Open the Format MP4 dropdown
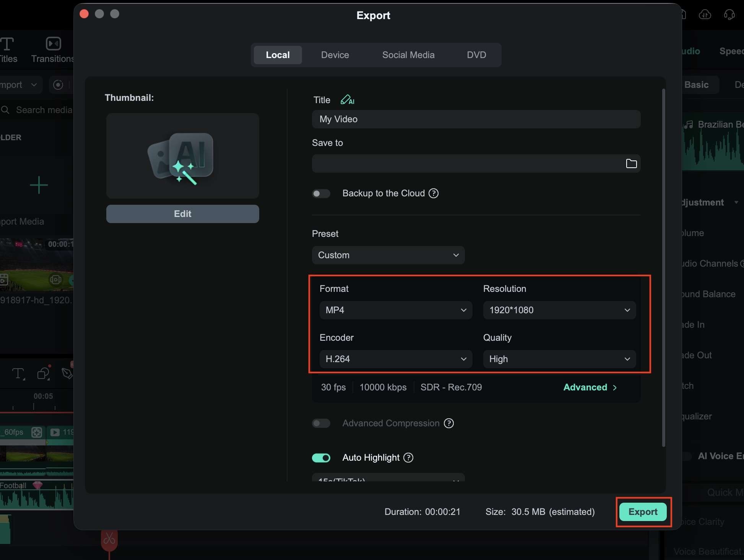744x560 pixels. (396, 310)
